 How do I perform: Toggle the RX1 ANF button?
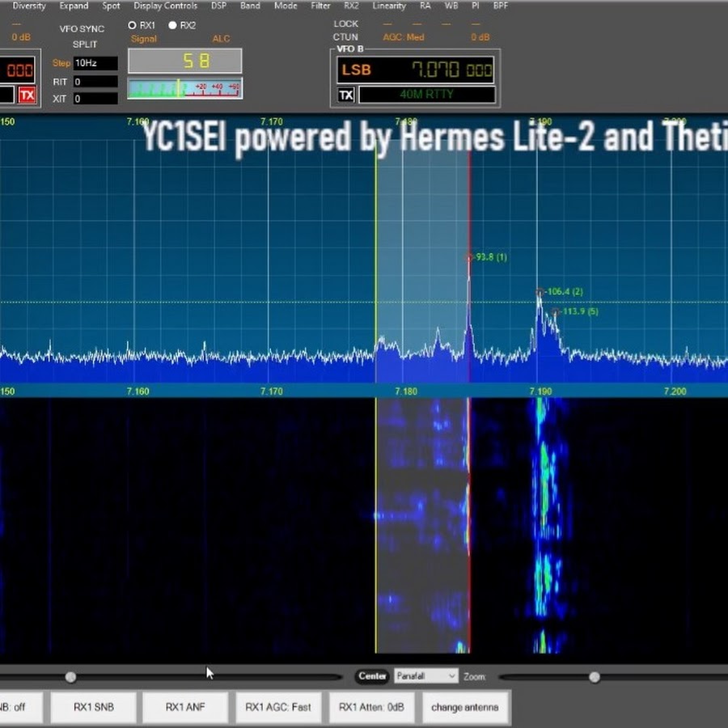(x=185, y=708)
